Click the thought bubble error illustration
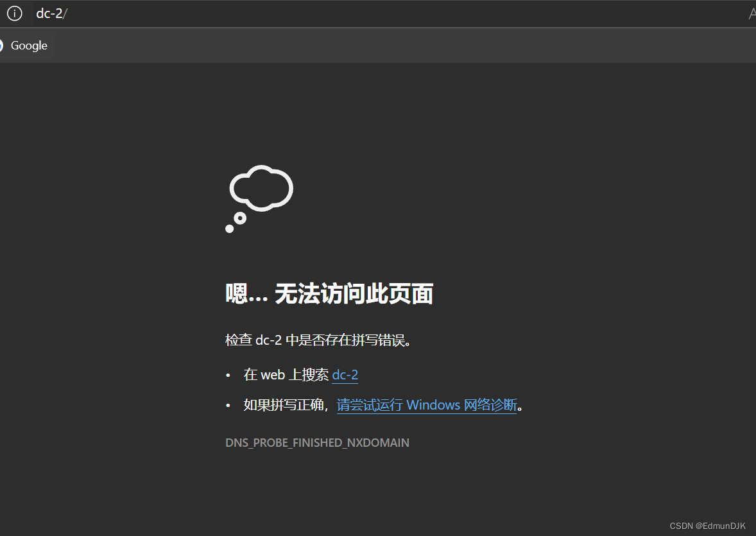Image resolution: width=756 pixels, height=536 pixels. pos(259,193)
